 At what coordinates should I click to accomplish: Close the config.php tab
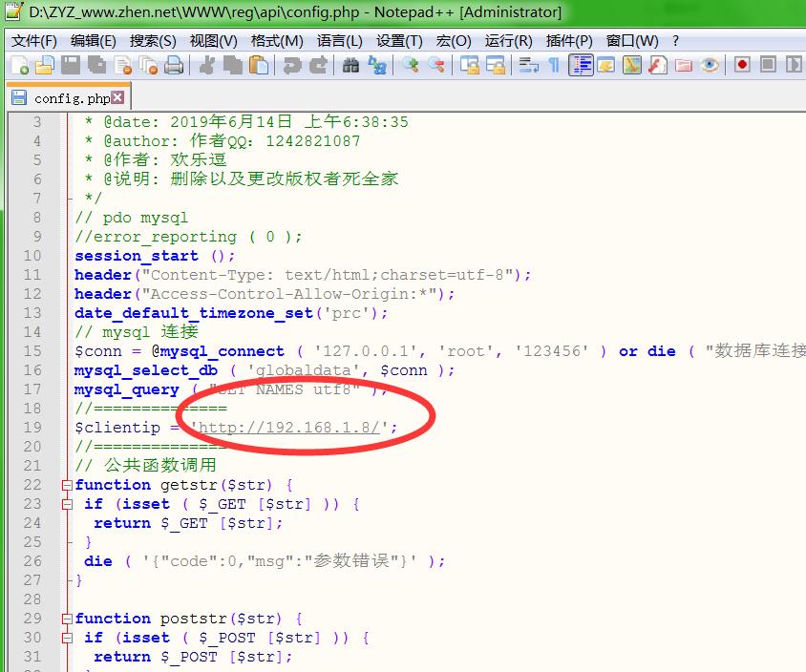pyautogui.click(x=117, y=97)
